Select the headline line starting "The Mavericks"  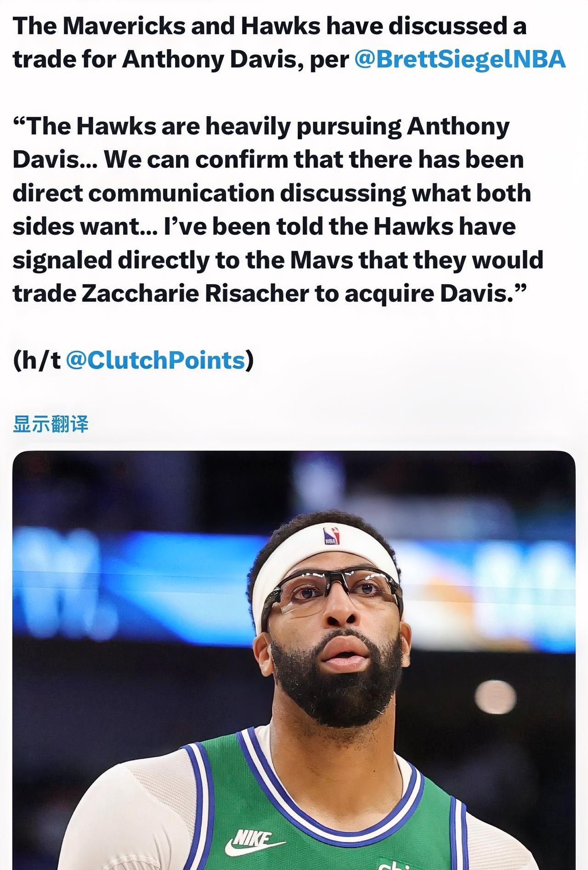click(x=270, y=26)
